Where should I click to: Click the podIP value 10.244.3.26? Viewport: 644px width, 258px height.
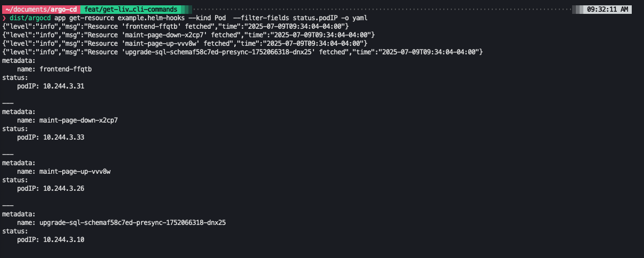pos(63,188)
